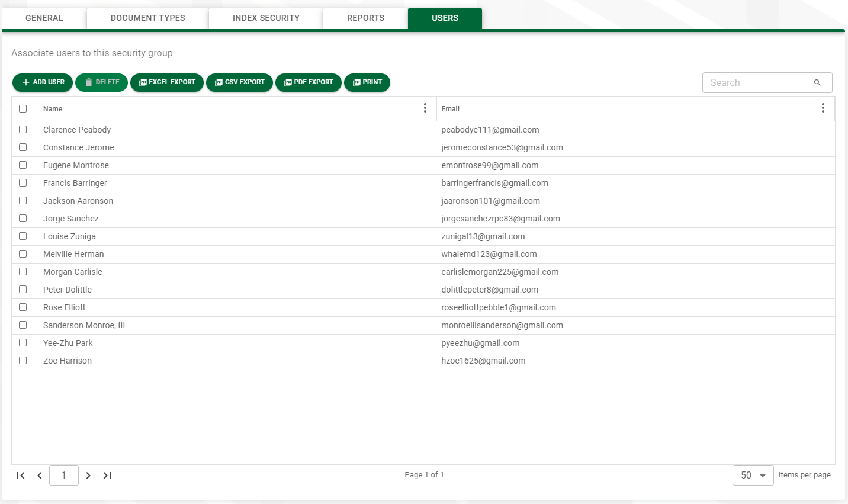Select Jackson Aaronson's checkbox
848x504 pixels.
pyautogui.click(x=23, y=200)
